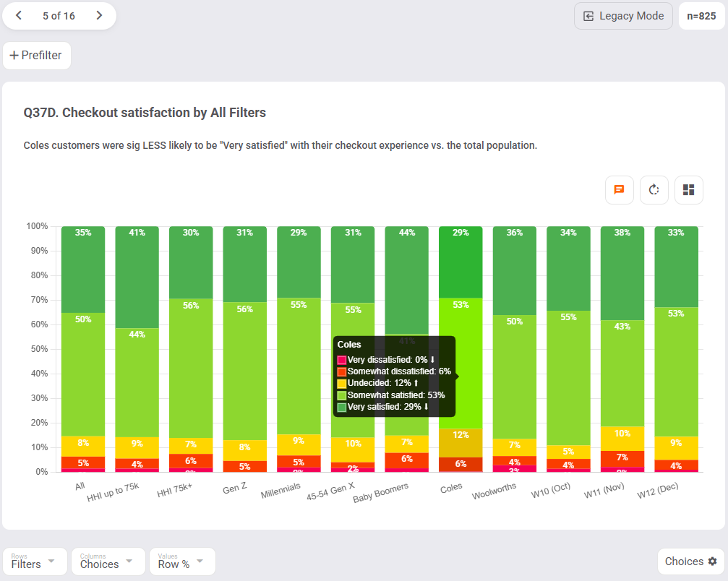
Task: Click the '45-54 Gen X' axis label
Action: 330,491
